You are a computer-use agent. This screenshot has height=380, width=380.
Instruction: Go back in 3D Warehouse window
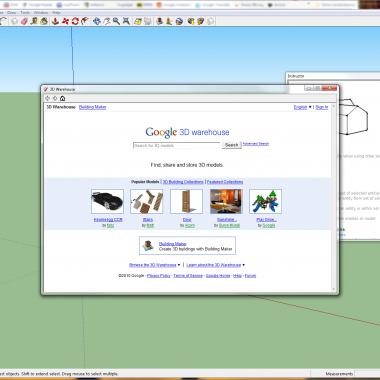pos(47,98)
